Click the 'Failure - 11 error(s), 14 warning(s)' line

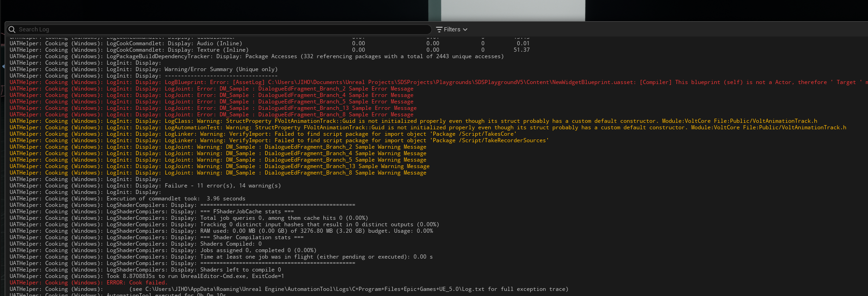pyautogui.click(x=222, y=186)
